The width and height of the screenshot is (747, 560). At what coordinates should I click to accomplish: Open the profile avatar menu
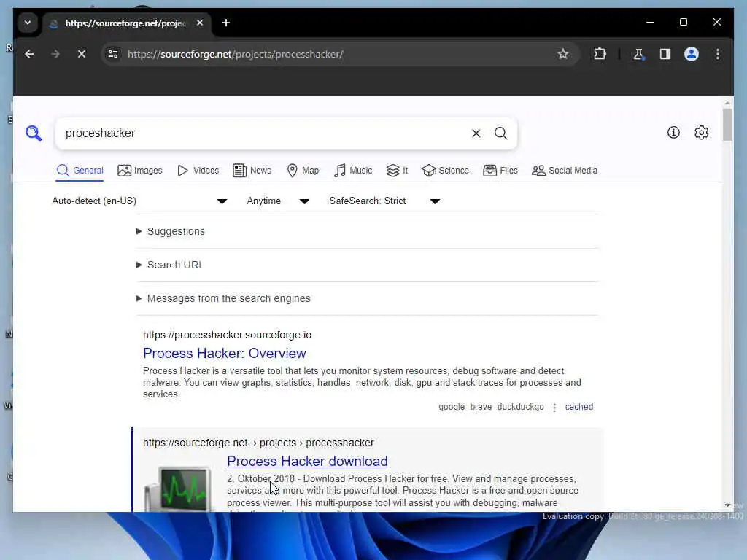692,54
